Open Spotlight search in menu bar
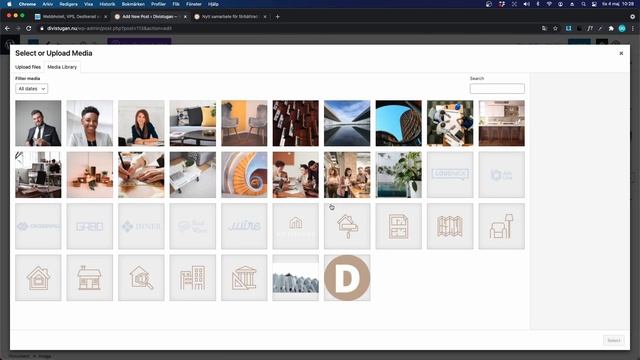The width and height of the screenshot is (640, 360). pos(584,4)
